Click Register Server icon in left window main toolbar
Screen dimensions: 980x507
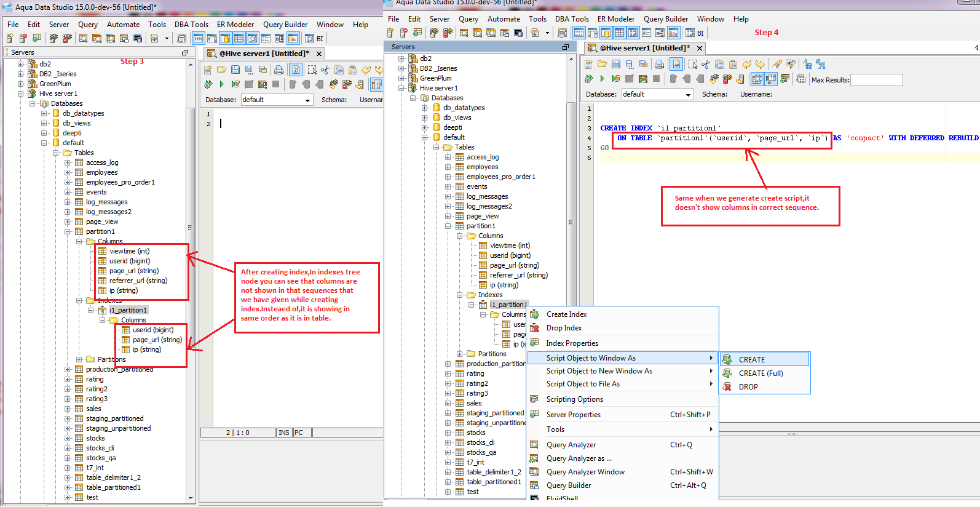(x=11, y=38)
